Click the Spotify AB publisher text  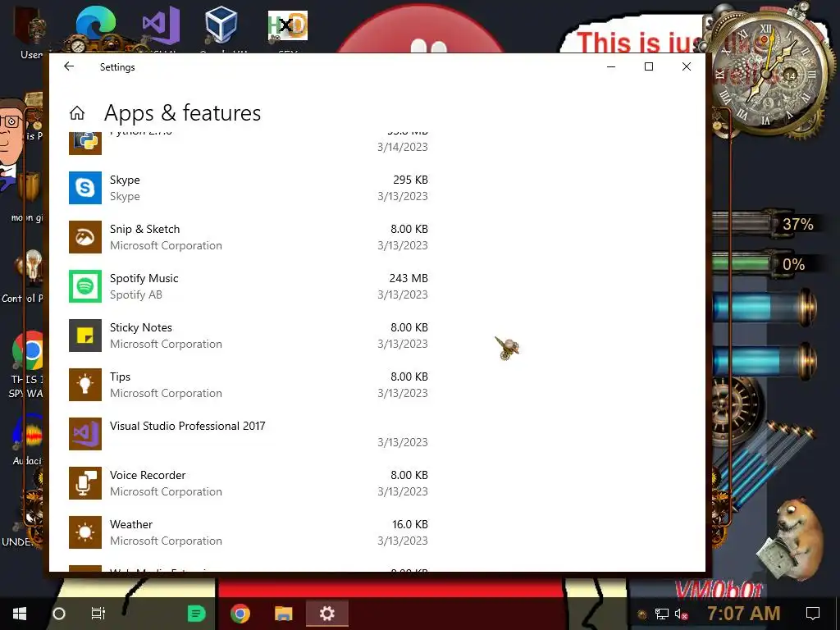click(136, 295)
